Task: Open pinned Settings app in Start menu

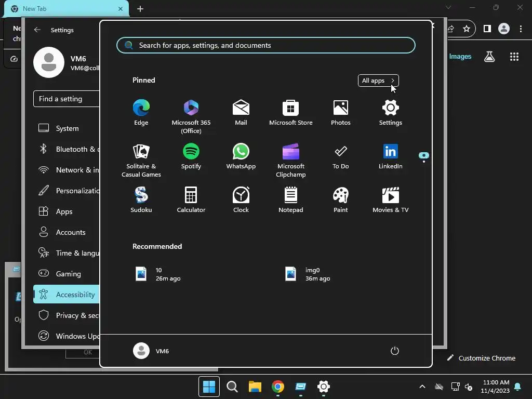Action: (391, 113)
